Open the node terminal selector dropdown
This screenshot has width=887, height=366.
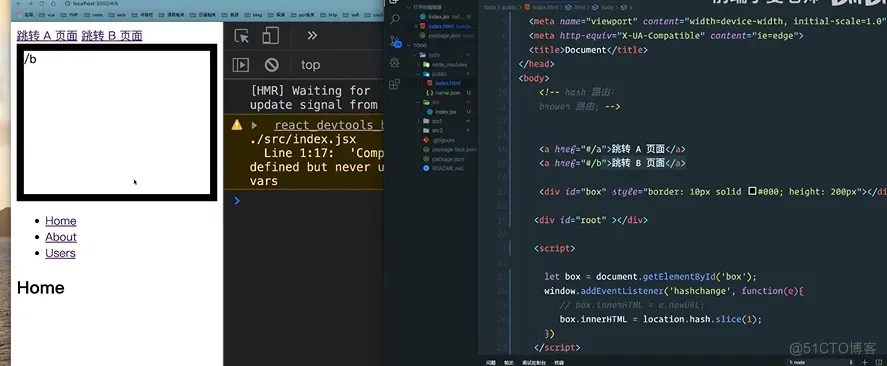(x=820, y=363)
